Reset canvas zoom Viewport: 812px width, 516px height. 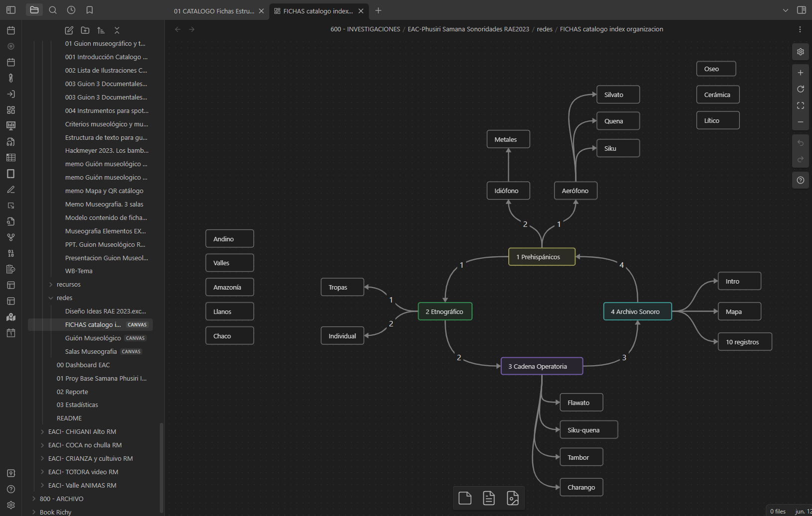(x=801, y=89)
